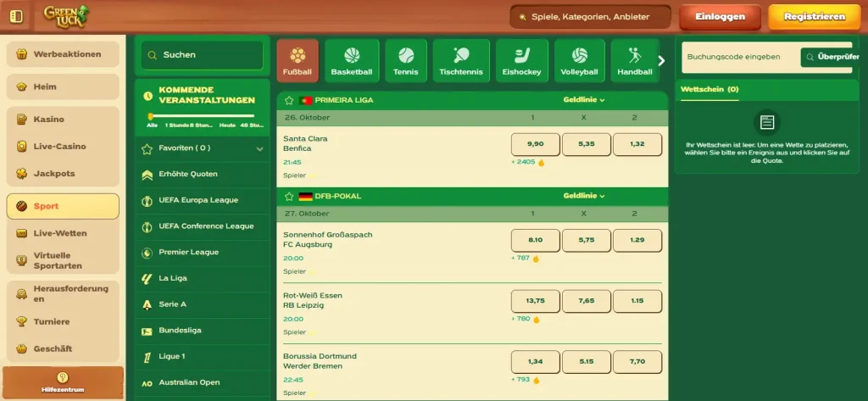Select draw odds 5,75 for Augsburg match
This screenshot has width=868, height=401.
587,241
